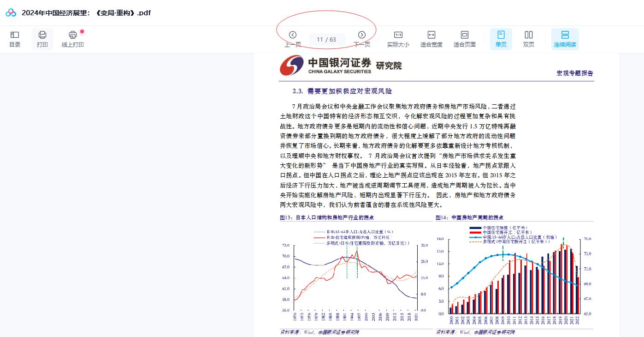Click the 下一页 next page arrow
The width and height of the screenshot is (644, 337).
pos(361,35)
